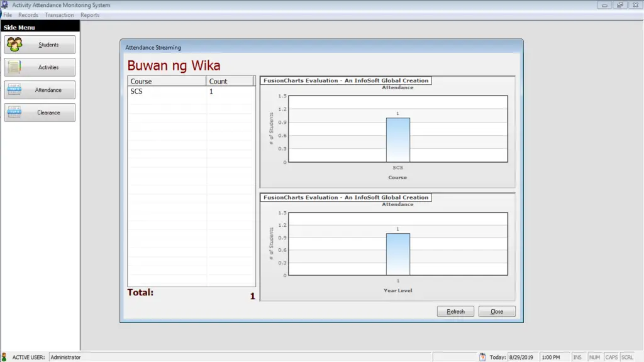Toggle the SCRL indicator

(x=627, y=356)
